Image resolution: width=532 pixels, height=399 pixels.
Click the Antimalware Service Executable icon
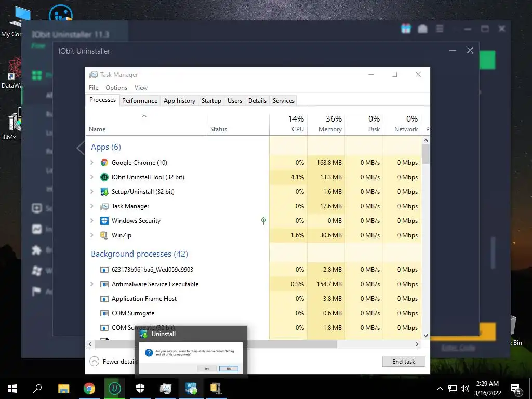104,284
